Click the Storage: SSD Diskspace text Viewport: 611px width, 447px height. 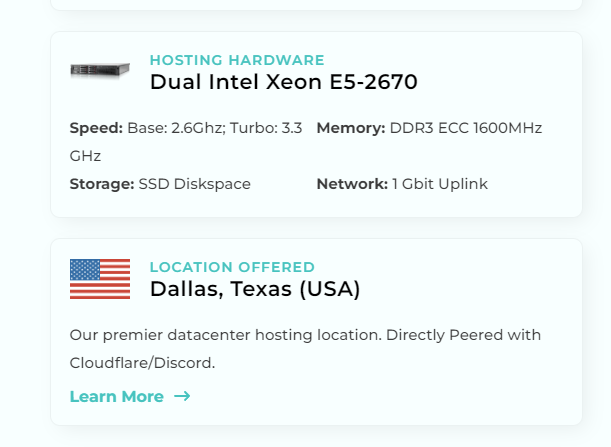[x=160, y=184]
